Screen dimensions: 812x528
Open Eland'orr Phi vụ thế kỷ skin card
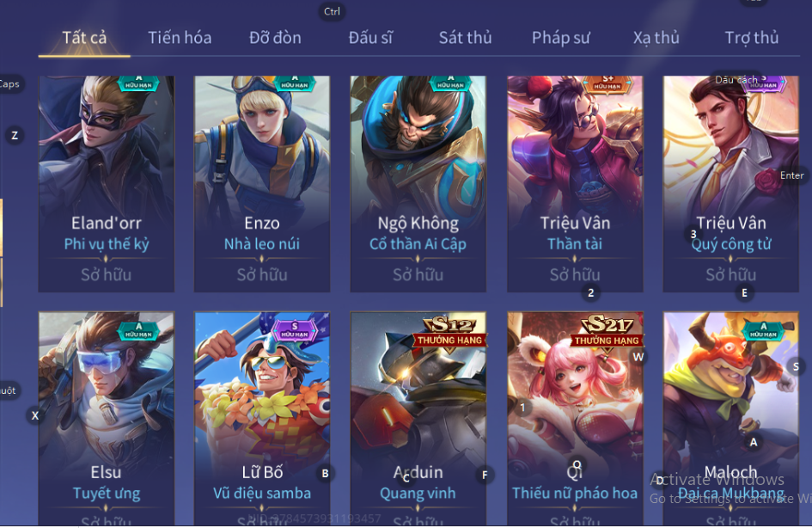[107, 183]
